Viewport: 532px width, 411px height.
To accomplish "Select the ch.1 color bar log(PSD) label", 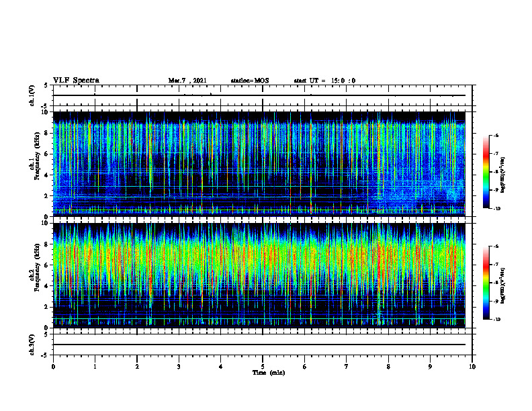I will click(502, 175).
